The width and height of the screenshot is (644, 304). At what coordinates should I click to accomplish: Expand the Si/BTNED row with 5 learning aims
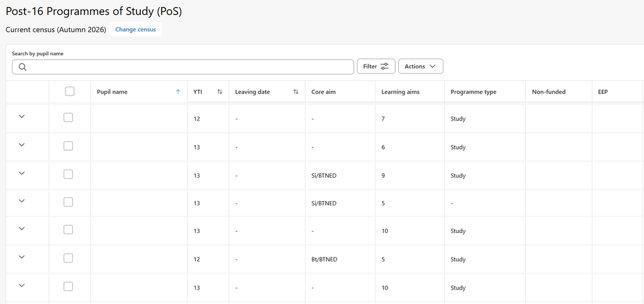coord(22,200)
